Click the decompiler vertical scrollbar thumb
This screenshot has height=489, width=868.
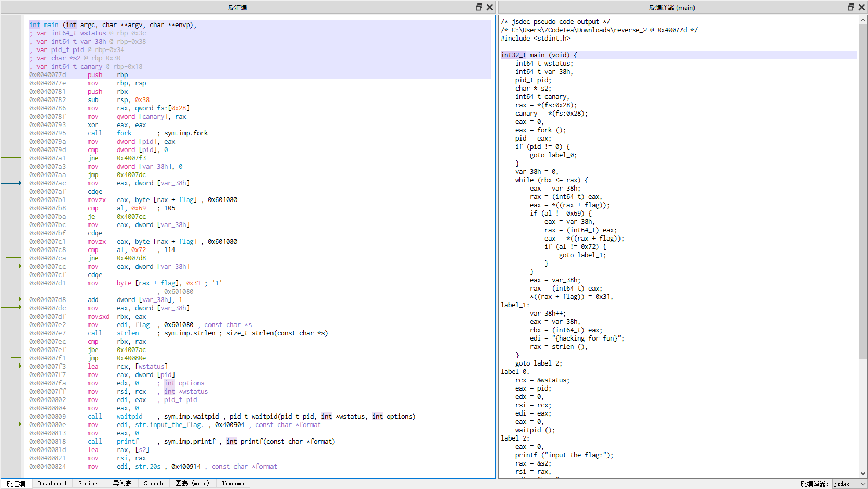coord(863,192)
